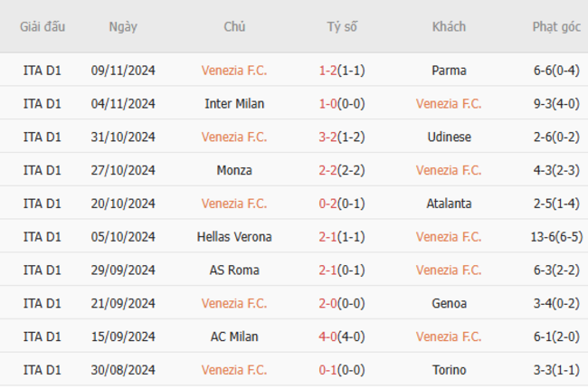588x389 pixels.
Task: Open the 3-2(1-2) score against Udinese
Action: (x=342, y=137)
